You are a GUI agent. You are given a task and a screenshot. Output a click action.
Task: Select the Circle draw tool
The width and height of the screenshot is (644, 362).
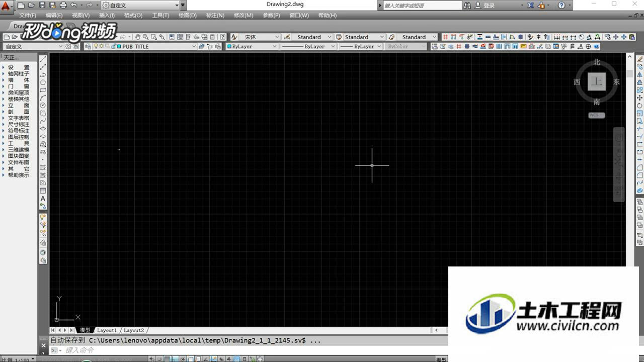pyautogui.click(x=43, y=105)
